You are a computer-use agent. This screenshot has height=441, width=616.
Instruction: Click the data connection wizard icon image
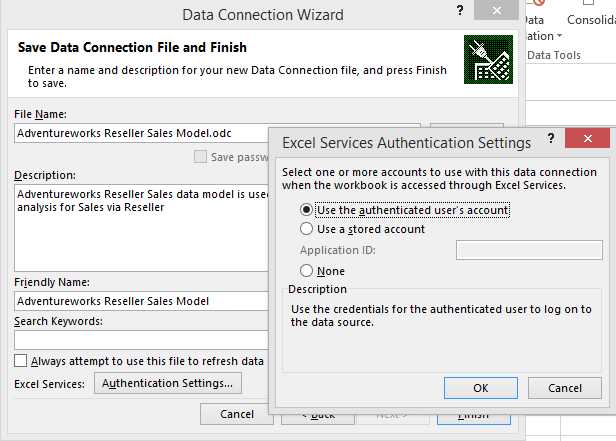coord(488,59)
